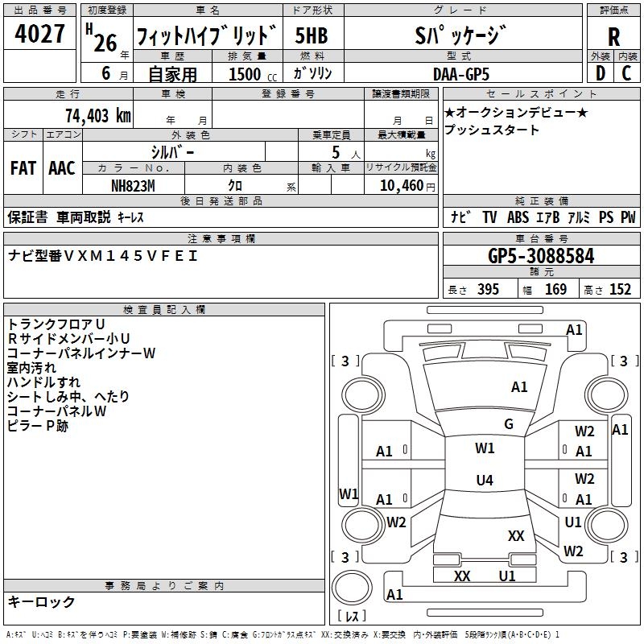Viewport: 644px width, 644px height.
Task: Click the spare tire circle icon
Action: tap(352, 588)
